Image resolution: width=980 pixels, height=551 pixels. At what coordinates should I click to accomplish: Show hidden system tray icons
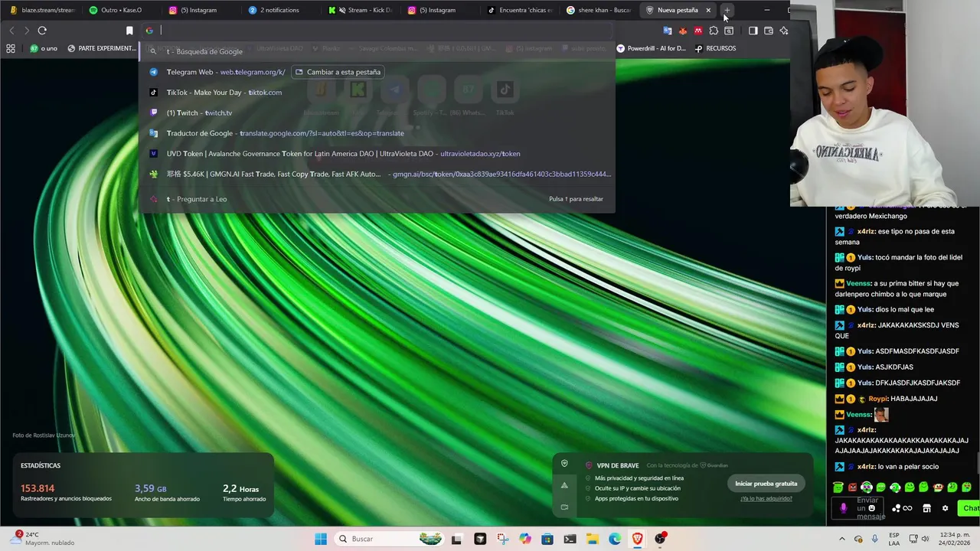point(842,539)
